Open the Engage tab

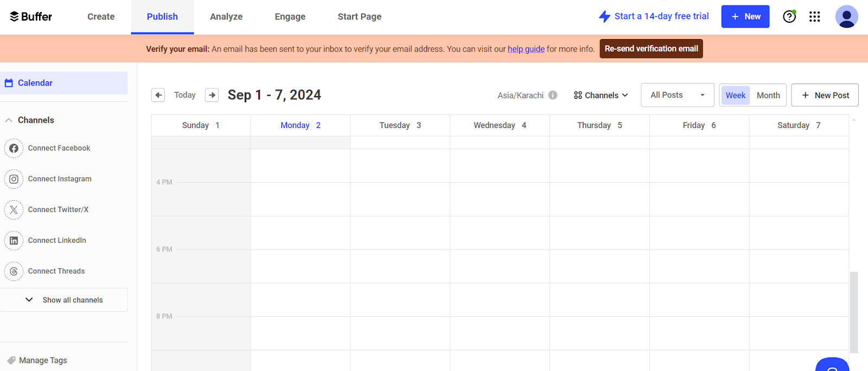(x=290, y=17)
